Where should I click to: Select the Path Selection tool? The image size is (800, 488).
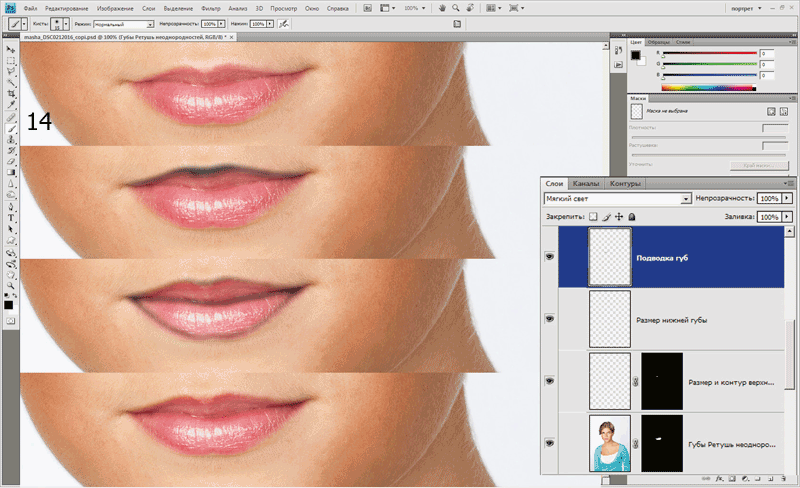click(x=10, y=230)
